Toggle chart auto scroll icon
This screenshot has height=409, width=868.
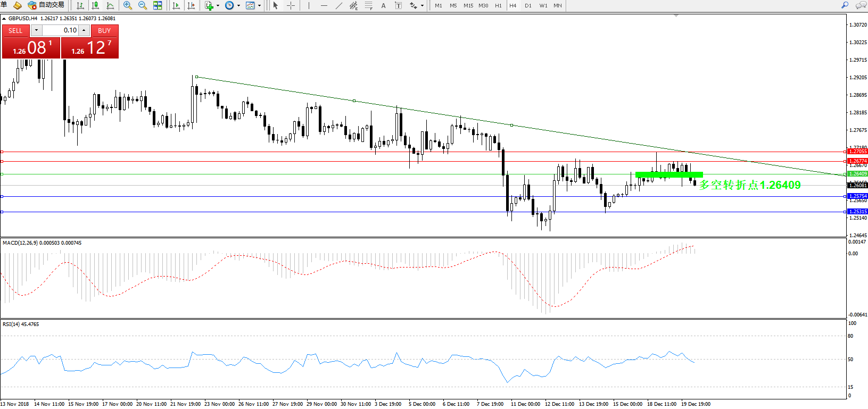coord(176,5)
